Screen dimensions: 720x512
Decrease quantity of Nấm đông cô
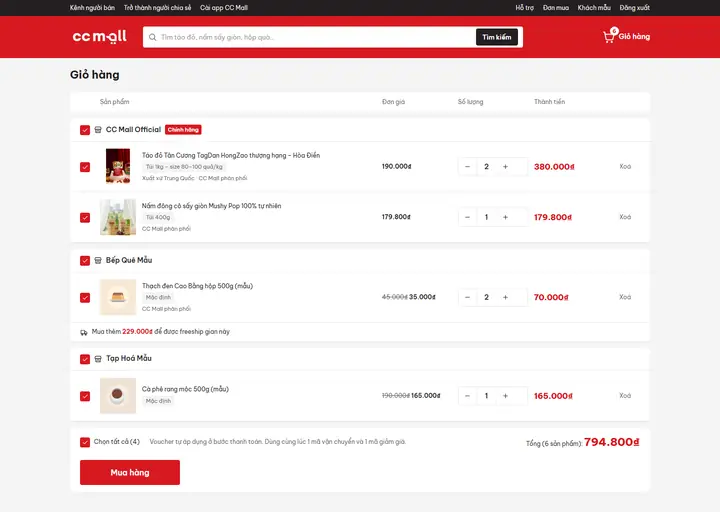[467, 217]
